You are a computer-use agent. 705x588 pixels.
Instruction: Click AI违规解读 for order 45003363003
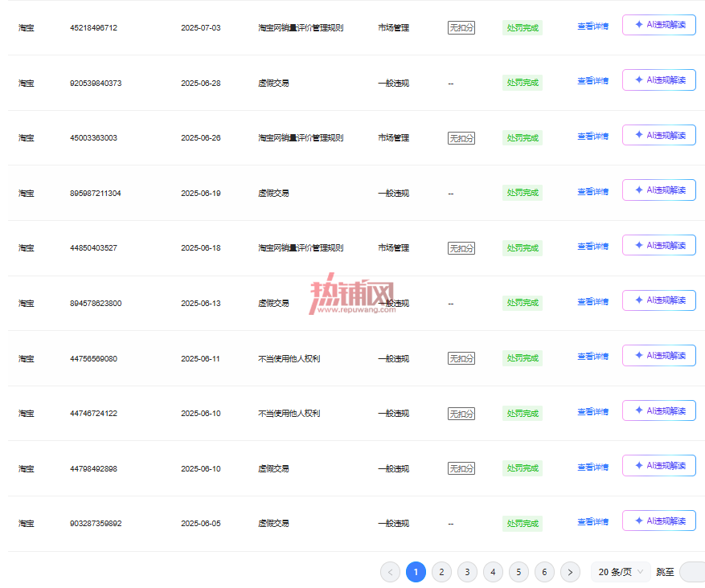coord(659,135)
